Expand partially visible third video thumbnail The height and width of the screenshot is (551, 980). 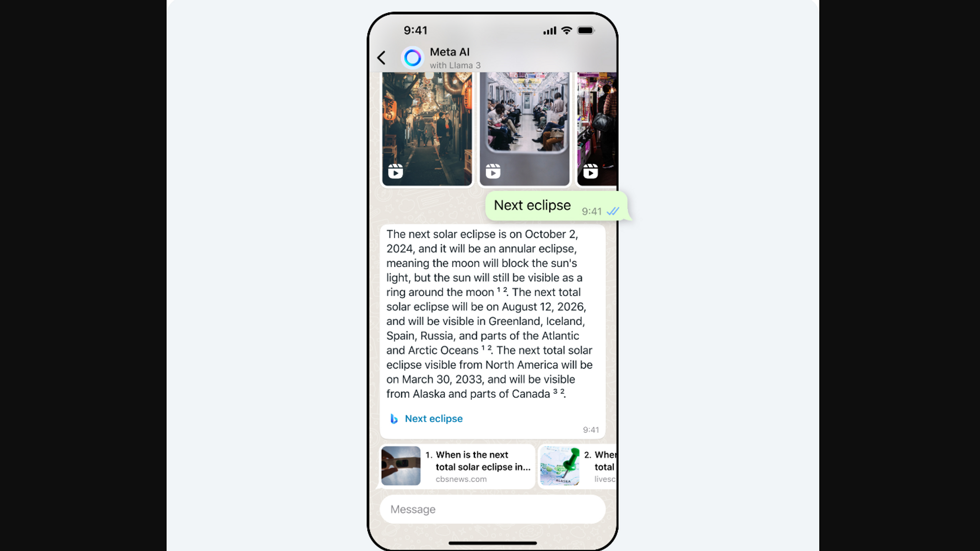coord(599,128)
